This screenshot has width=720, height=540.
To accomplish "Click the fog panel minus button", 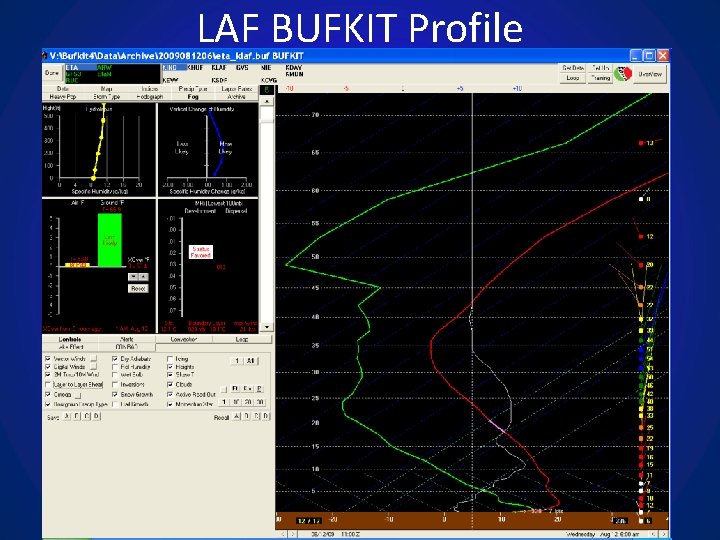I will [133, 276].
